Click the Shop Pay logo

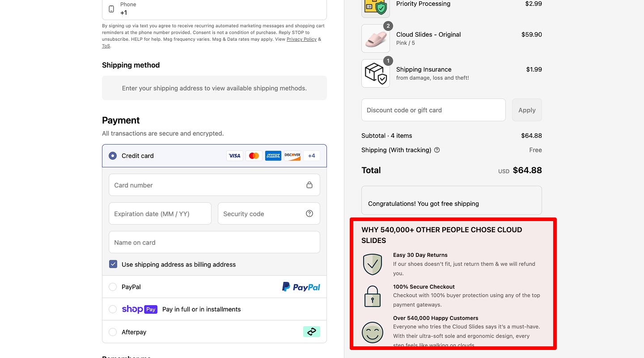[139, 309]
